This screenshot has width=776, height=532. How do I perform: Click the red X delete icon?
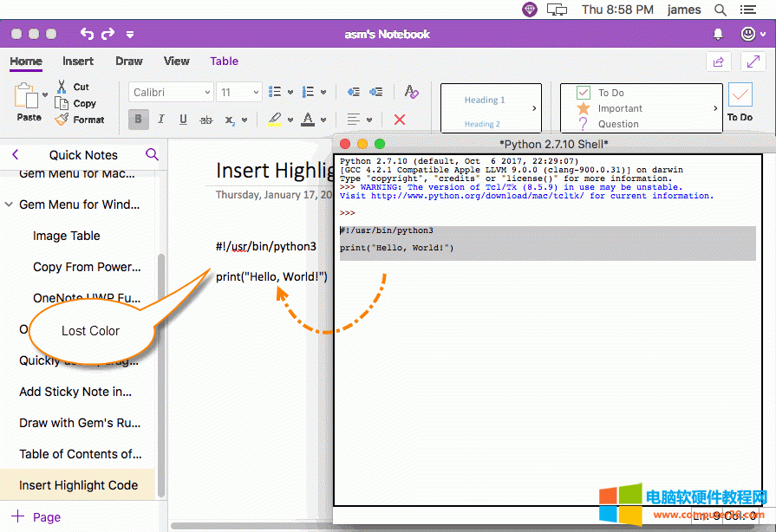397,120
